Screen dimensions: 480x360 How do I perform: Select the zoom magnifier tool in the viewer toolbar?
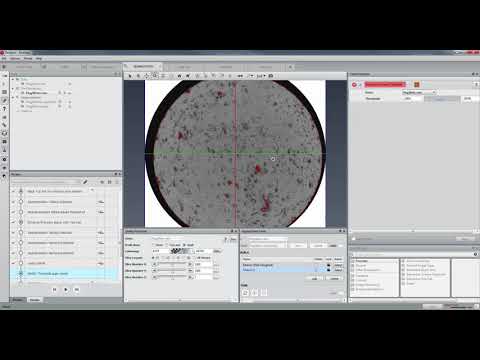(155, 76)
